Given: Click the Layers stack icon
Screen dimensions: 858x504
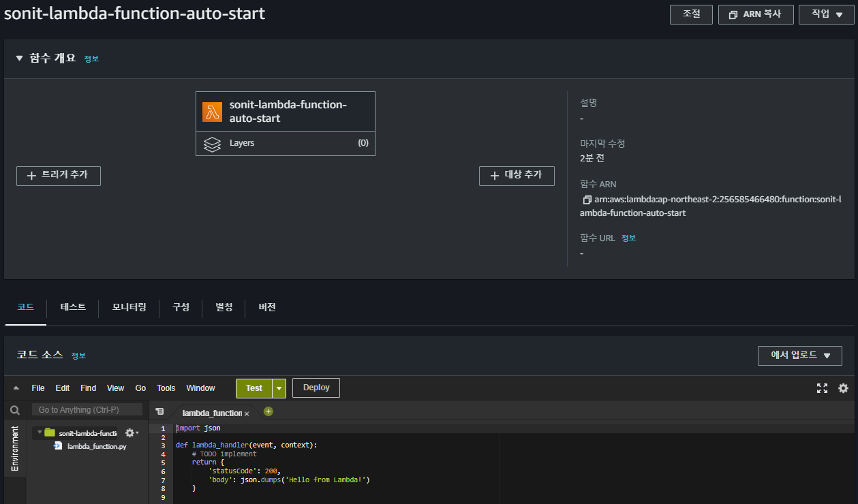Looking at the screenshot, I should pos(213,144).
